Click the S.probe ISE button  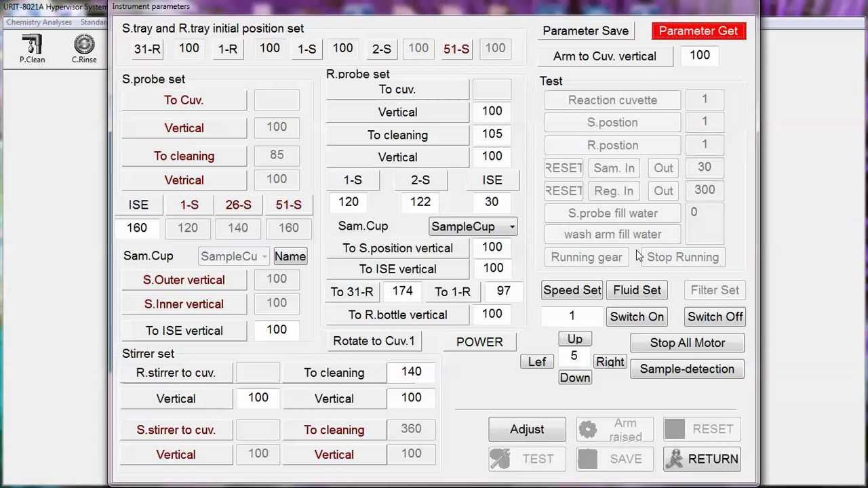click(138, 205)
